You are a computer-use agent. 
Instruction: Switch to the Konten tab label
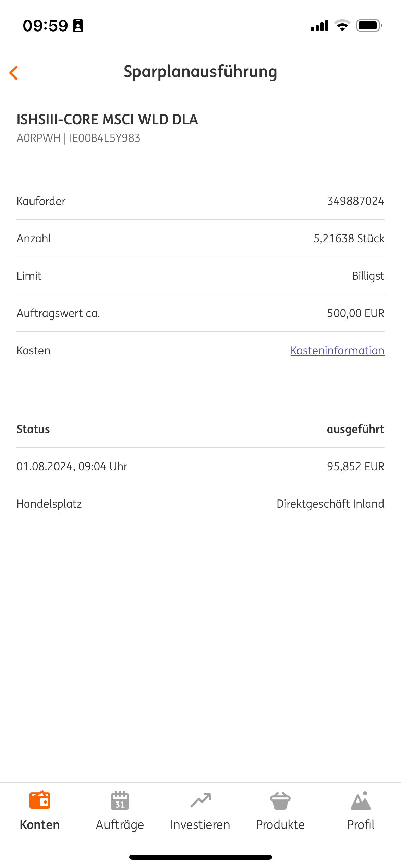click(x=40, y=825)
